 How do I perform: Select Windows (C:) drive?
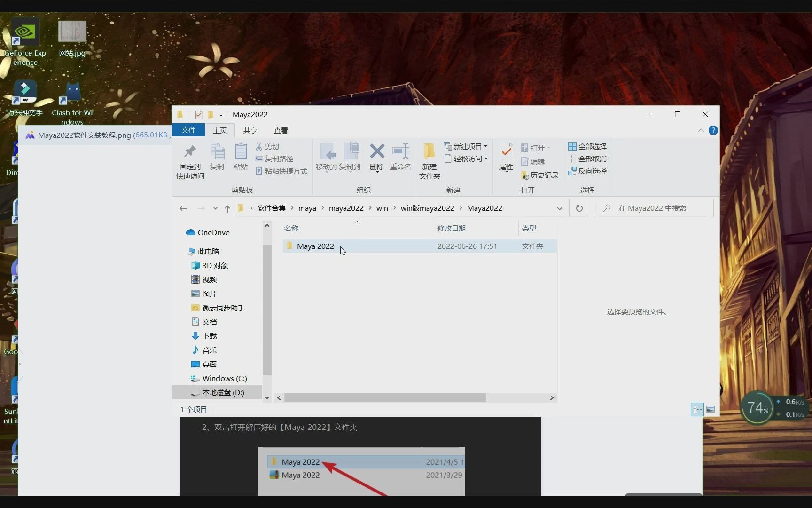click(x=219, y=378)
